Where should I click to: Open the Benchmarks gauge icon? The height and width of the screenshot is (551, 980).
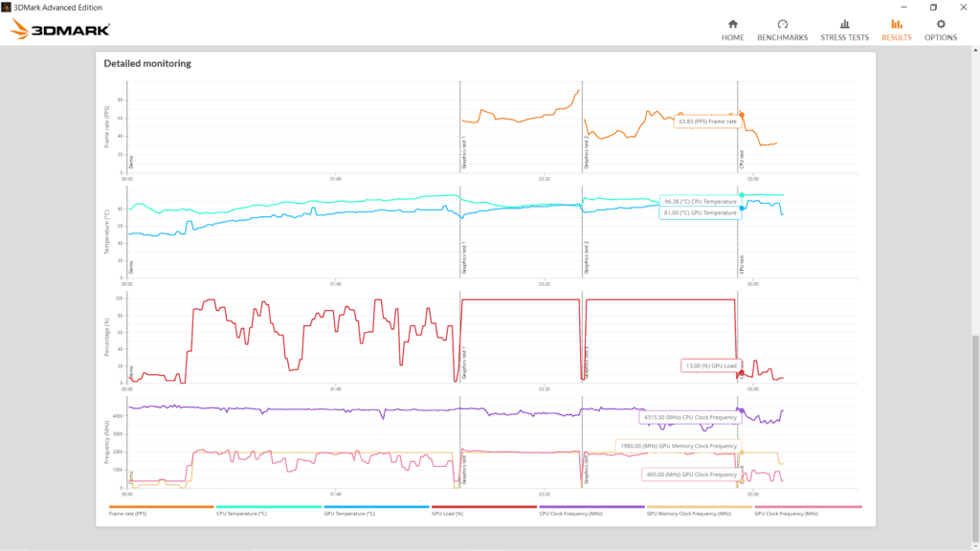pos(783,24)
